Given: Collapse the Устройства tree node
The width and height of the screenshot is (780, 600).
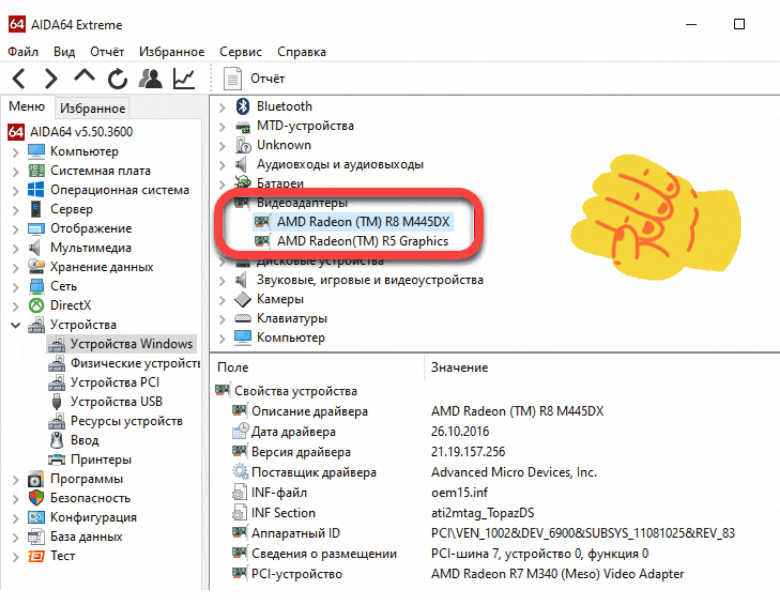Looking at the screenshot, I should 15,325.
